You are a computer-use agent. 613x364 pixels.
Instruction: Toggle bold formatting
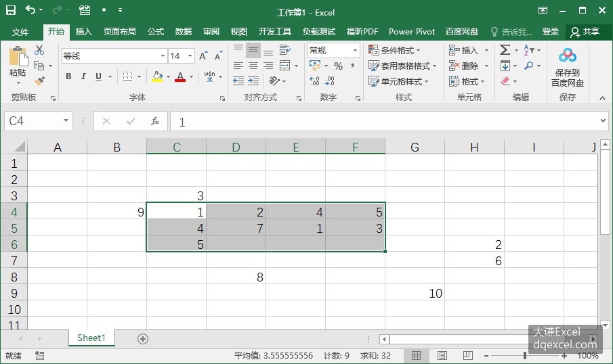(68, 76)
